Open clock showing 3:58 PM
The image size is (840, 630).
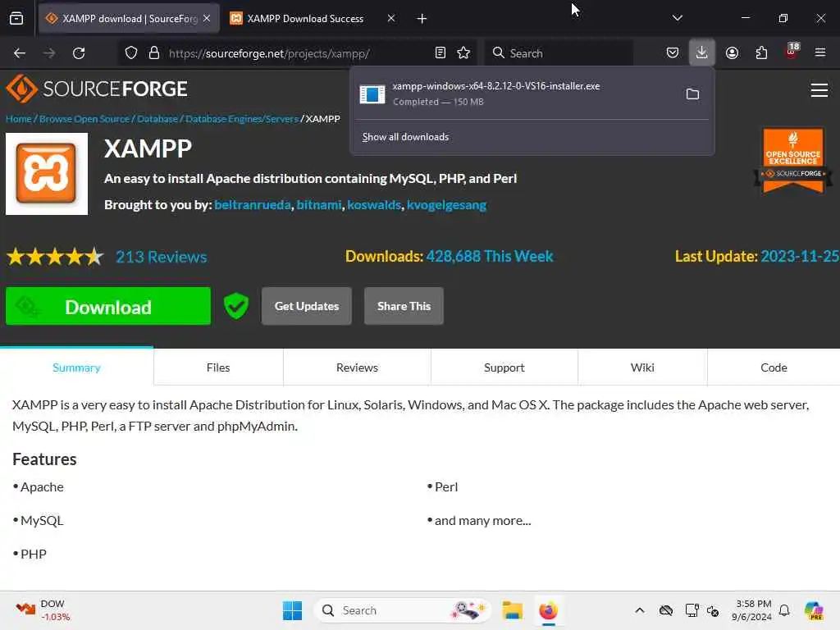pyautogui.click(x=751, y=610)
